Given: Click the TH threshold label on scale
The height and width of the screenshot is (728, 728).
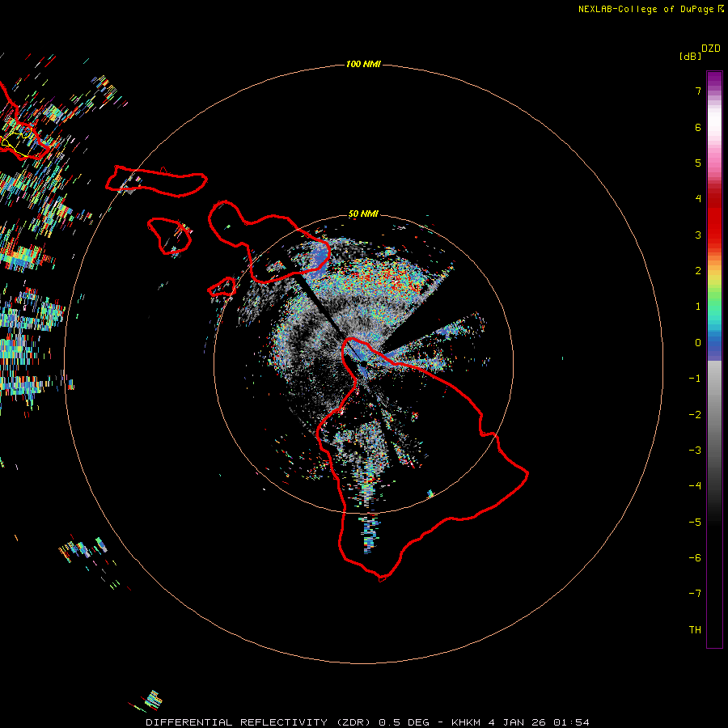Looking at the screenshot, I should pyautogui.click(x=695, y=630).
